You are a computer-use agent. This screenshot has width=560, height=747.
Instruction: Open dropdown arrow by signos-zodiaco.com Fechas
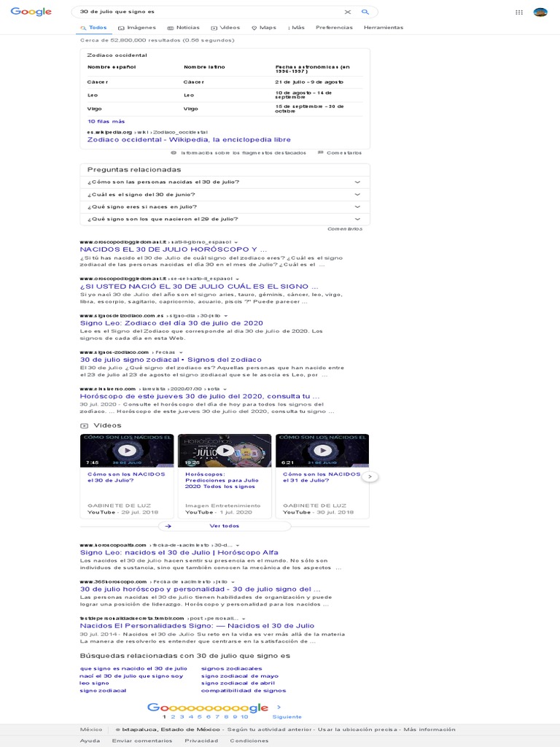pyautogui.click(x=181, y=352)
